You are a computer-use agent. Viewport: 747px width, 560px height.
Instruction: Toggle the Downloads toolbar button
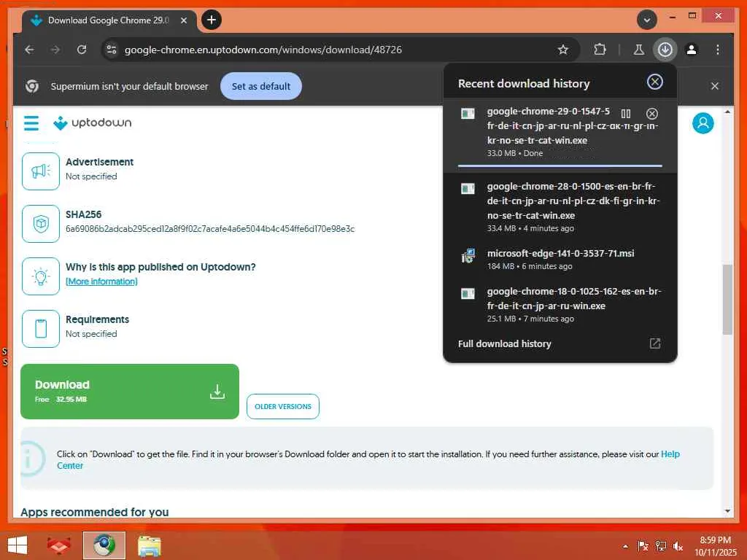[x=665, y=50]
